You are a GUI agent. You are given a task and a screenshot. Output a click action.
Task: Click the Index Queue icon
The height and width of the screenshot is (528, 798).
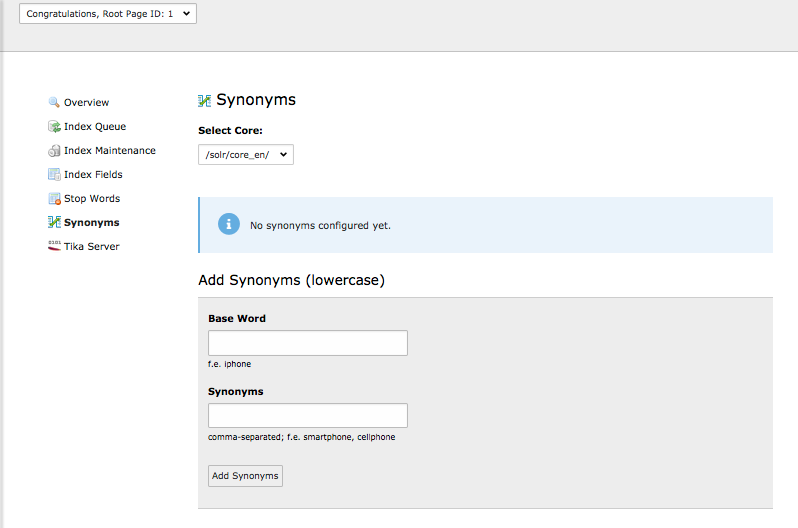point(54,127)
